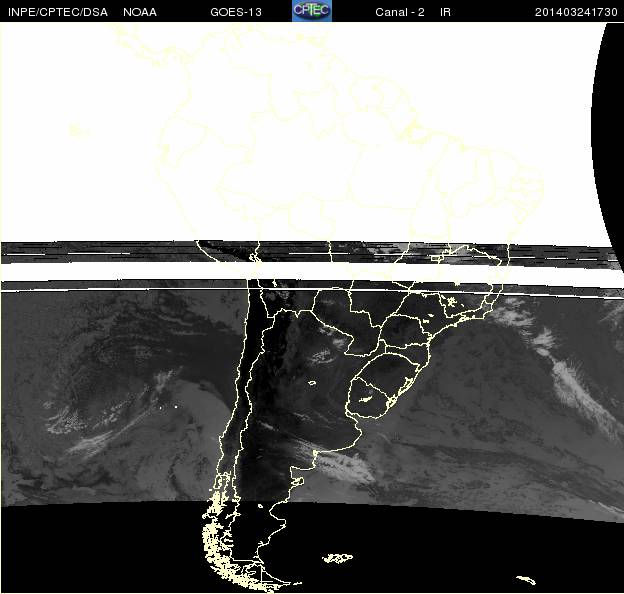This screenshot has width=624, height=594.
Task: Select the INPE/CPTEC/DSA header text
Action: coord(58,12)
